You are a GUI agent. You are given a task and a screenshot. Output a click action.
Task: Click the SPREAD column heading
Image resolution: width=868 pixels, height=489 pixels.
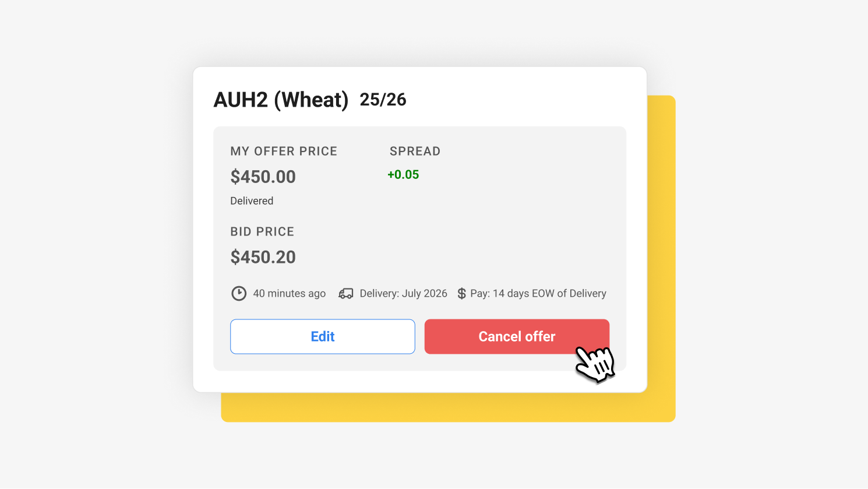(415, 151)
